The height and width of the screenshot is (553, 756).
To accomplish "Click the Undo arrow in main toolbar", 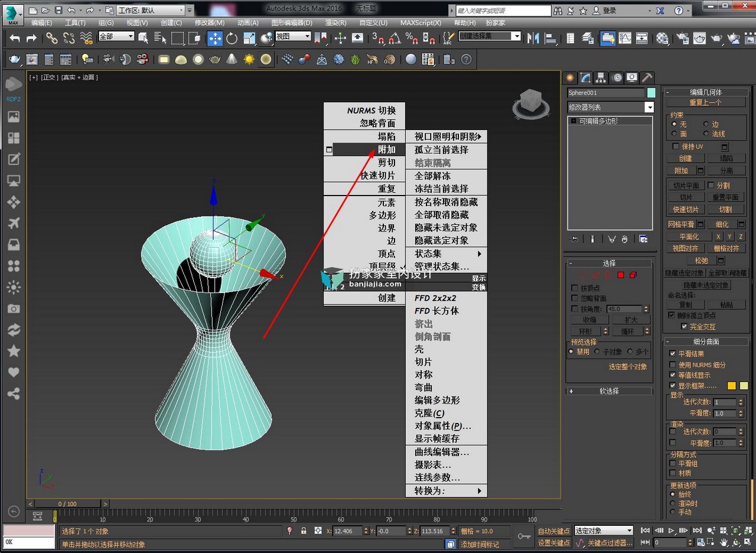I will (15, 38).
